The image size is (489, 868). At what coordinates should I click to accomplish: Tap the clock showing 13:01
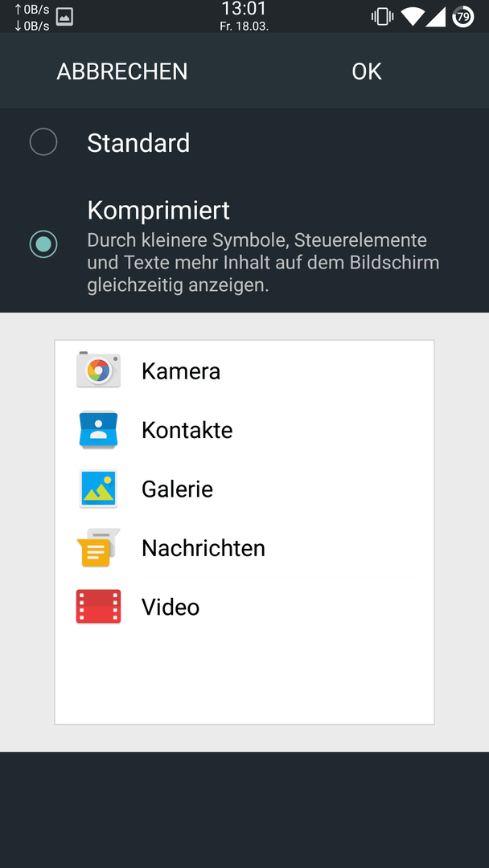[x=244, y=9]
